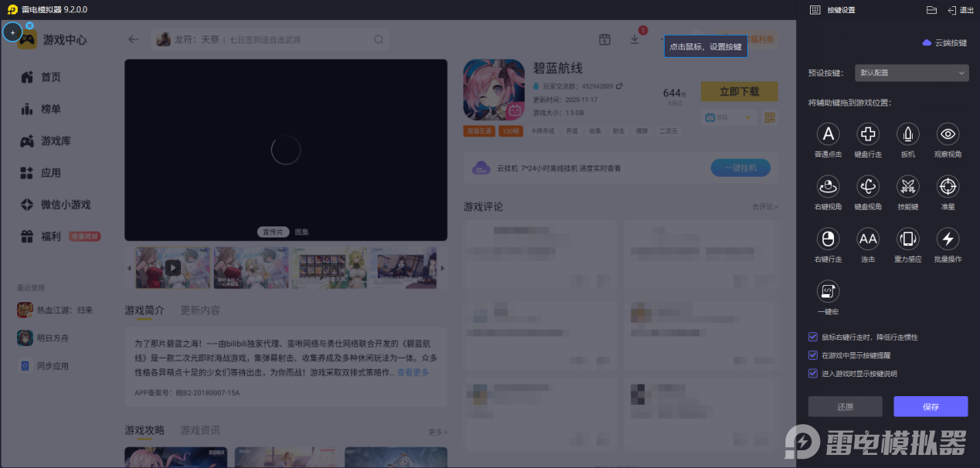Viewport: 980px width, 468px height.
Task: Click the 卡牌养成 tag
Action: (x=542, y=131)
